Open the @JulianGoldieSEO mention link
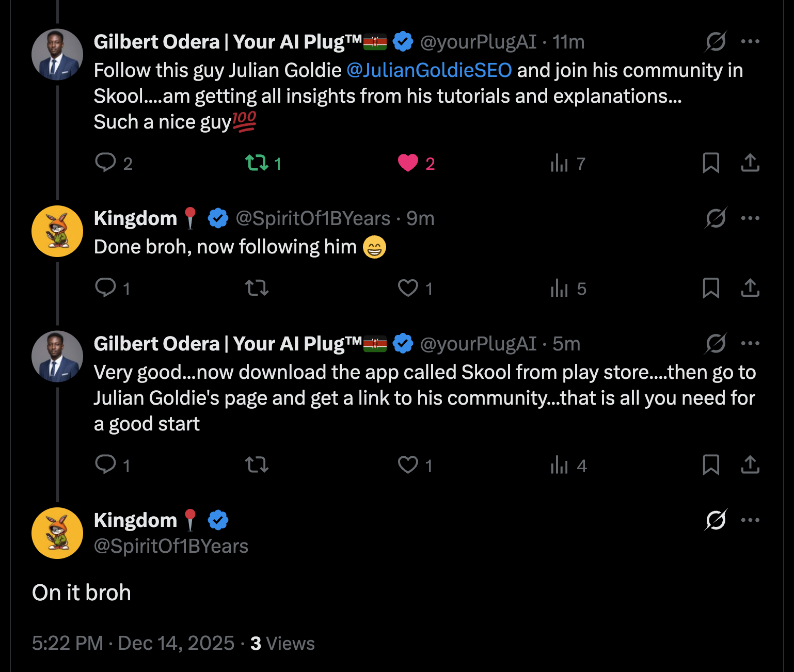Image resolution: width=794 pixels, height=672 pixels. point(429,70)
